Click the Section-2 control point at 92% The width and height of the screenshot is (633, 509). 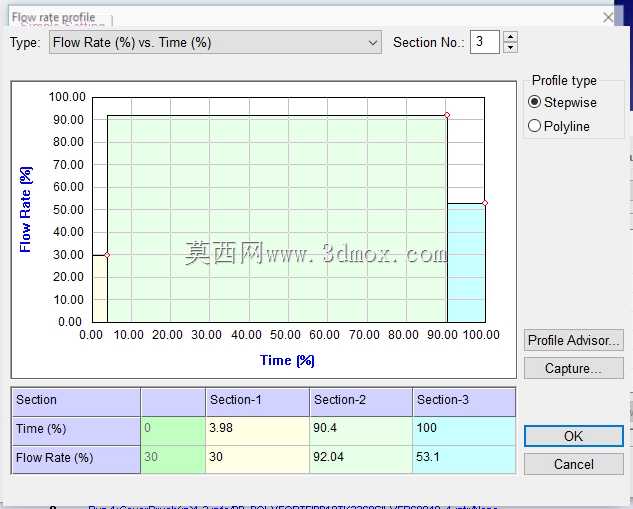[x=447, y=115]
